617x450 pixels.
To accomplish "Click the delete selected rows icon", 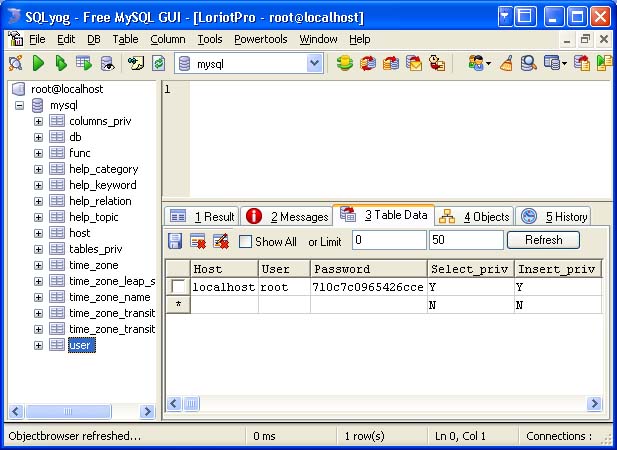I will click(x=198, y=241).
